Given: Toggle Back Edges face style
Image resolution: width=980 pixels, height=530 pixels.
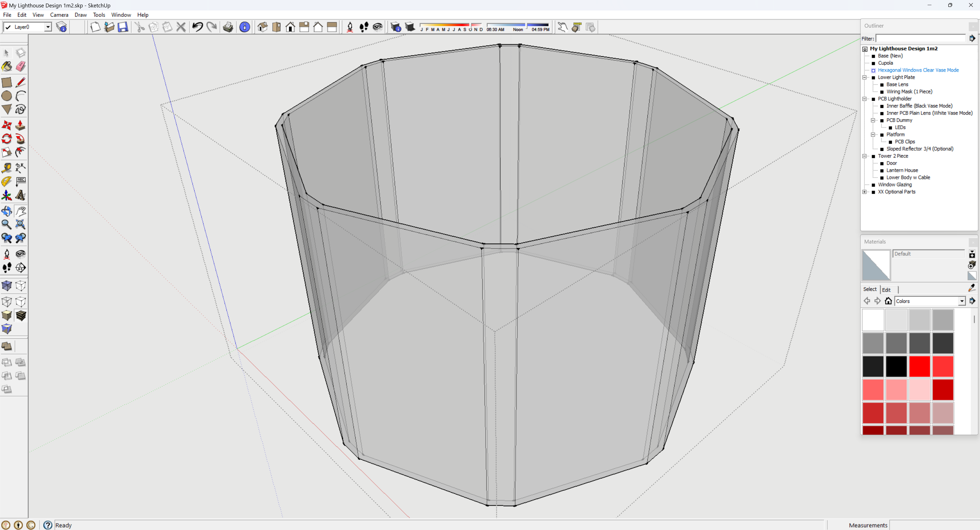Looking at the screenshot, I should point(20,286).
